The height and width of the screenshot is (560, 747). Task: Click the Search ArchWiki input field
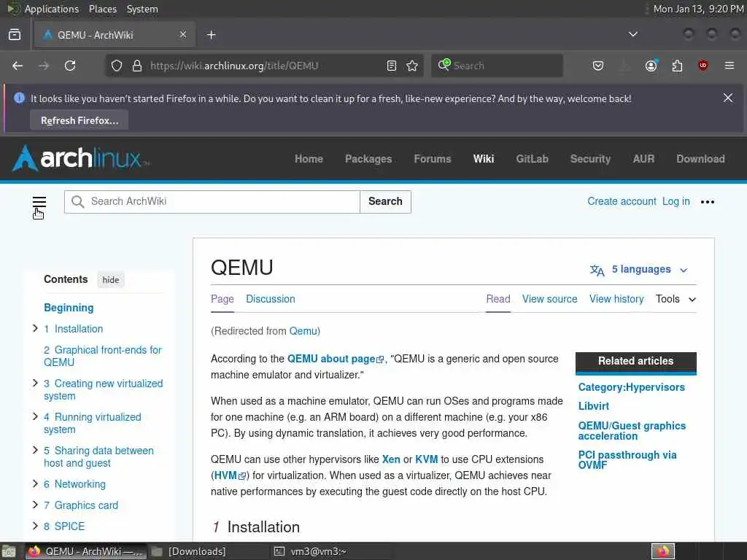click(212, 201)
